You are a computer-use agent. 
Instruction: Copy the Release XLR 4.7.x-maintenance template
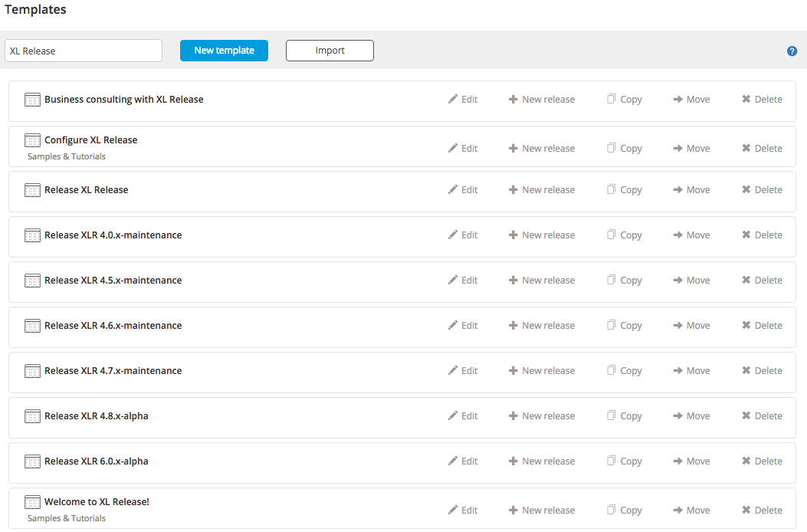tap(625, 371)
